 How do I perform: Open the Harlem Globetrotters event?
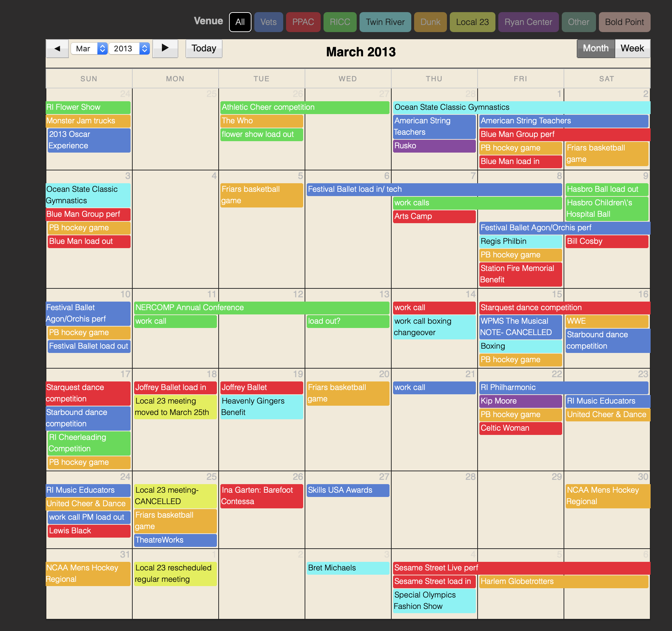[x=564, y=581]
